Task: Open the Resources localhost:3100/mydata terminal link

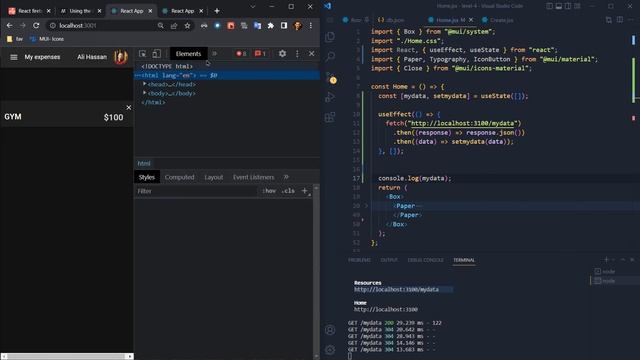Action: (x=396, y=289)
